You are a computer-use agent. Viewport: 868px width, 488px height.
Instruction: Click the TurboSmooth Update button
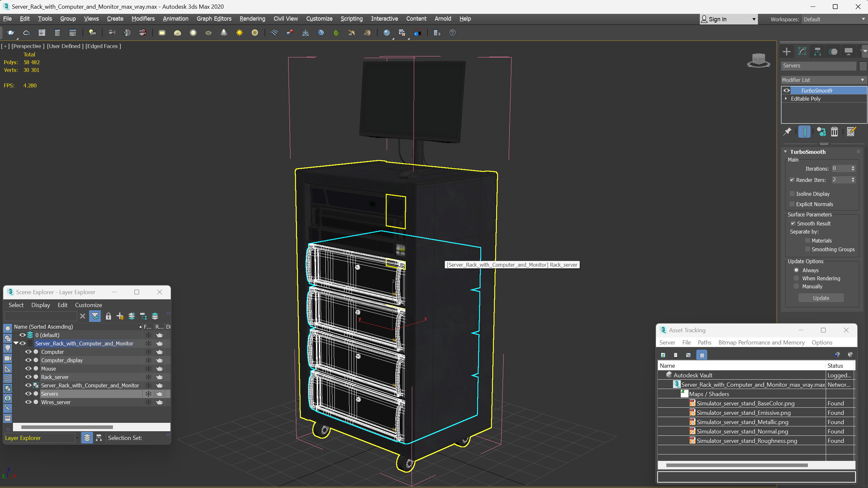click(821, 298)
